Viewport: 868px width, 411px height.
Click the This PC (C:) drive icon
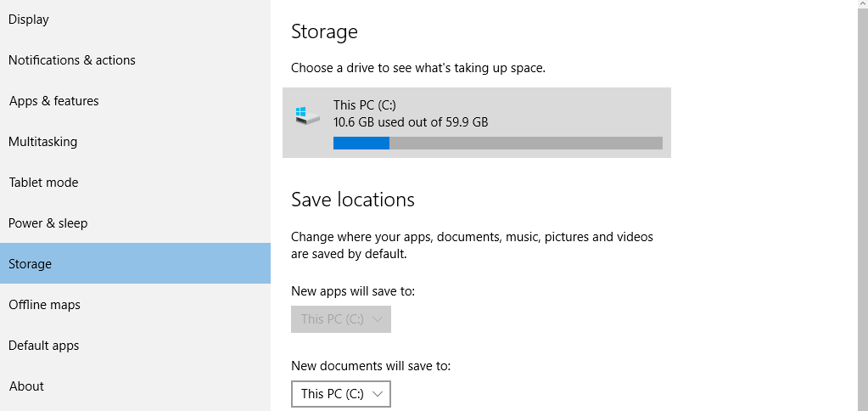click(308, 115)
